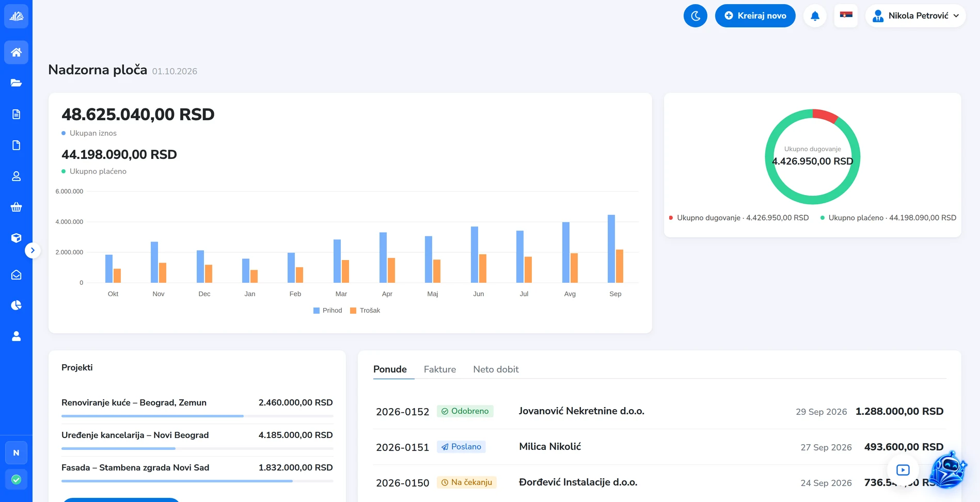The image size is (980, 502).
Task: Click the N badge at sidebar bottom
Action: tap(16, 452)
